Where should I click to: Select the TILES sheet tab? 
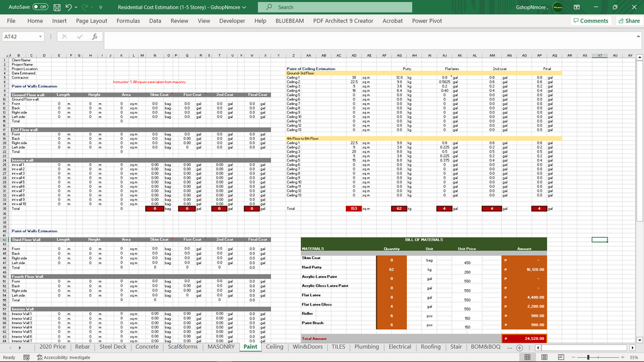point(338,347)
